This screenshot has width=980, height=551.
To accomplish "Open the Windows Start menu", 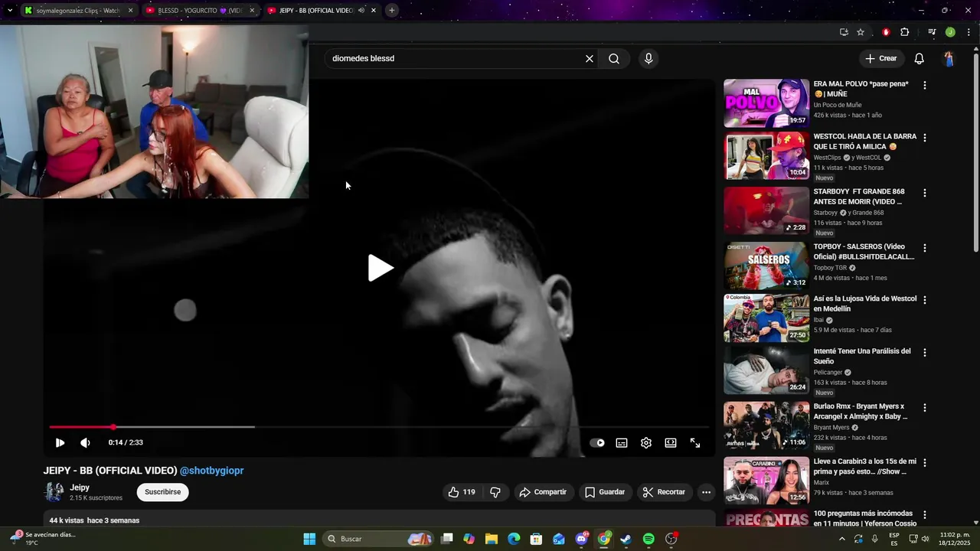I will pos(309,539).
